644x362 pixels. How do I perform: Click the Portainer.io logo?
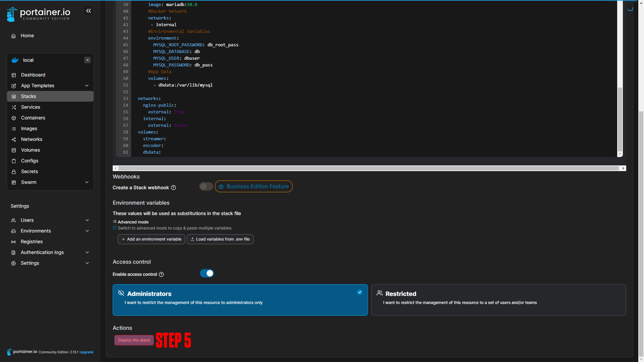coord(39,14)
